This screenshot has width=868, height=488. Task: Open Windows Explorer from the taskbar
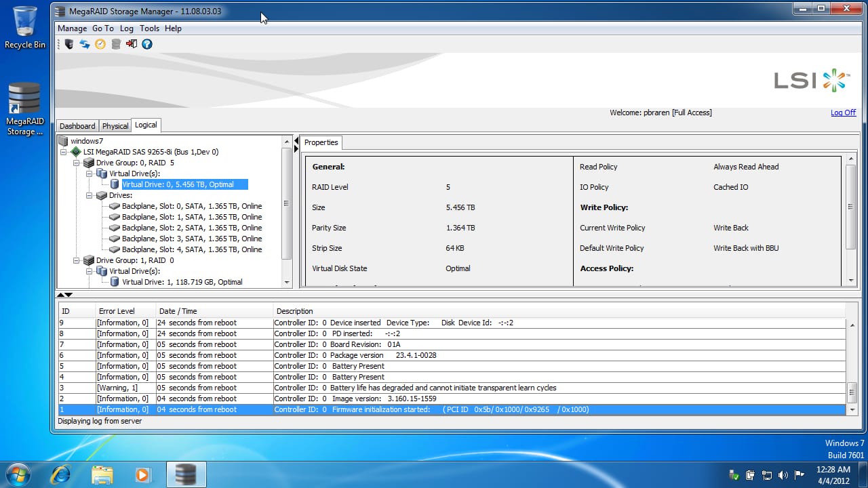[102, 474]
